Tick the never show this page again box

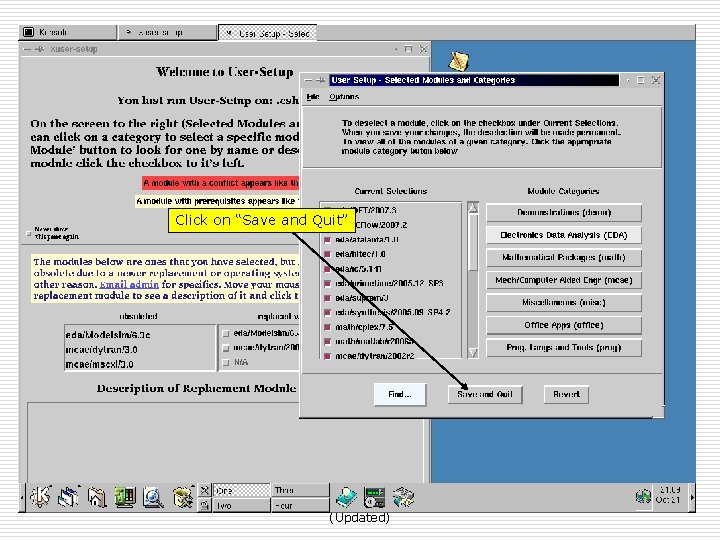tap(29, 233)
